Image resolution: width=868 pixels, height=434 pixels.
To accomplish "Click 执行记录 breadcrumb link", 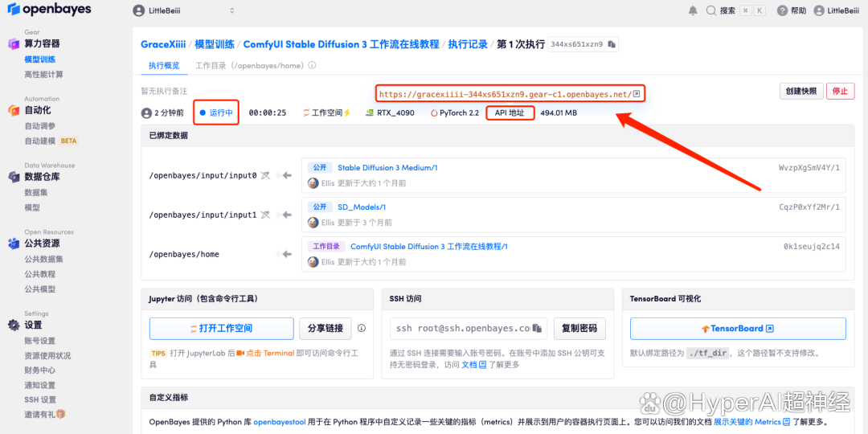I will 468,44.
